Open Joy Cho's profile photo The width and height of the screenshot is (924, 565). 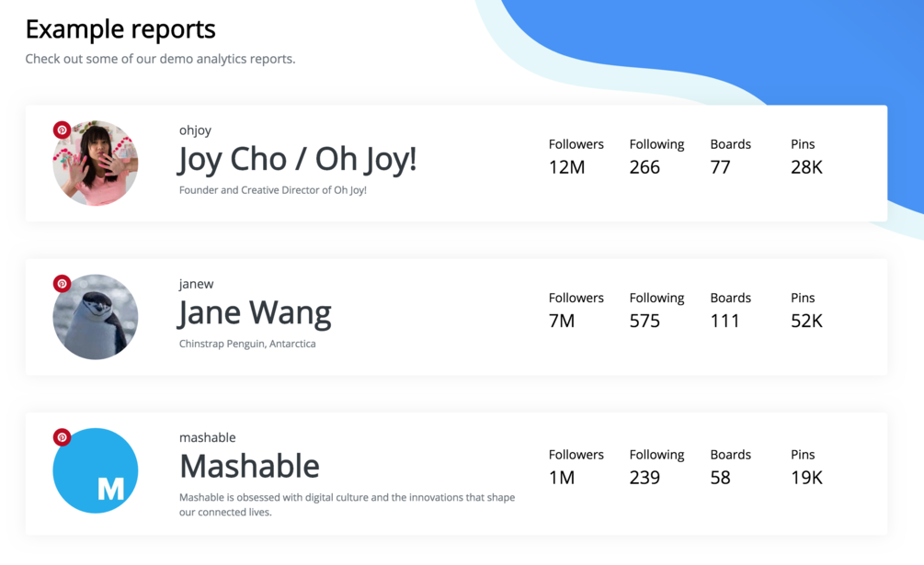pos(97,165)
